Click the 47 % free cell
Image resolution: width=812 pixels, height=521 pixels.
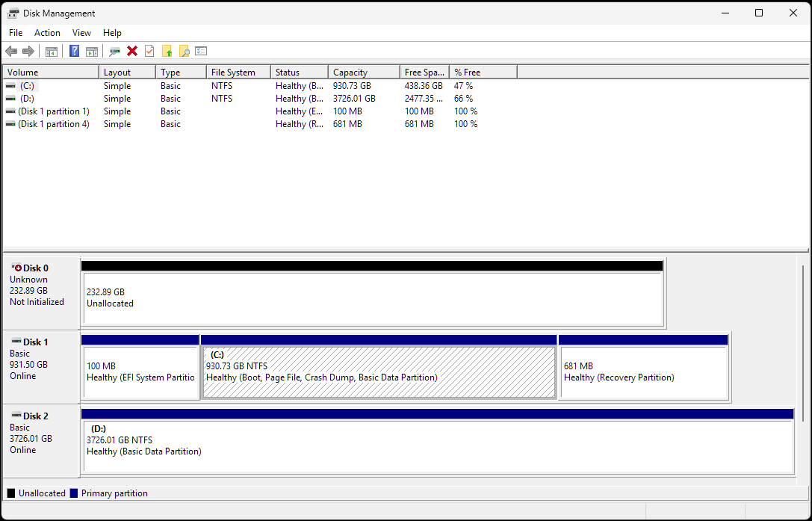click(x=463, y=86)
